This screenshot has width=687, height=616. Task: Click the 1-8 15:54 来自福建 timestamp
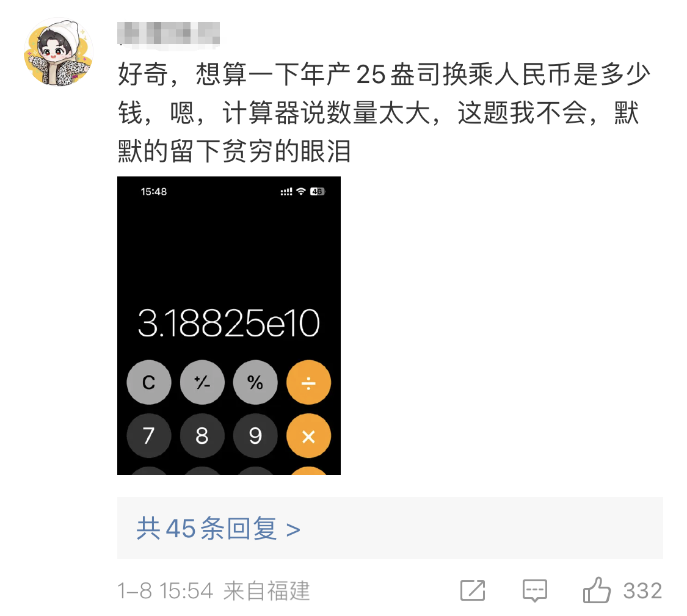click(214, 590)
